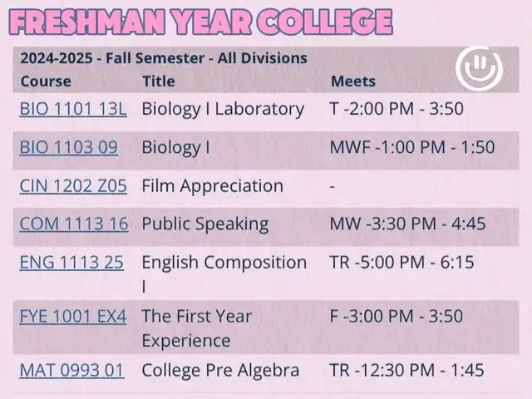Click The First Year Experience title

(197, 328)
